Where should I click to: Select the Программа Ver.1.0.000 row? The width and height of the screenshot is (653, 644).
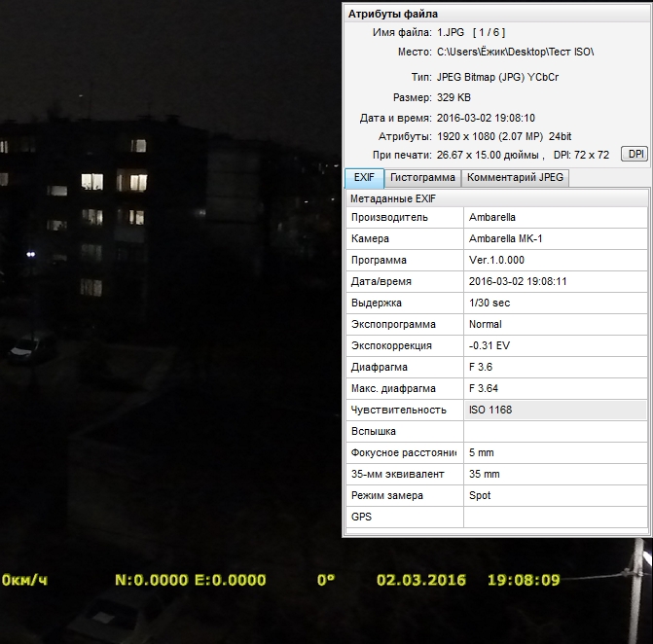click(497, 261)
